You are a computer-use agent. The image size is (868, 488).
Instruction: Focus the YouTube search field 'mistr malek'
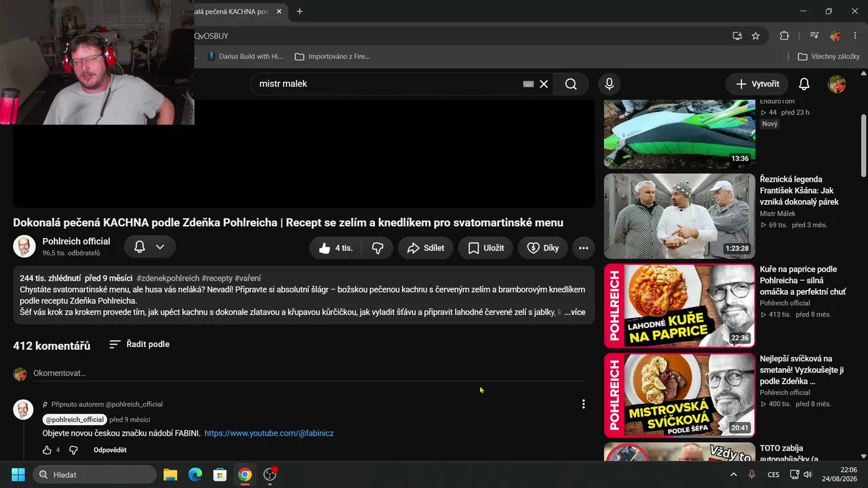point(387,84)
